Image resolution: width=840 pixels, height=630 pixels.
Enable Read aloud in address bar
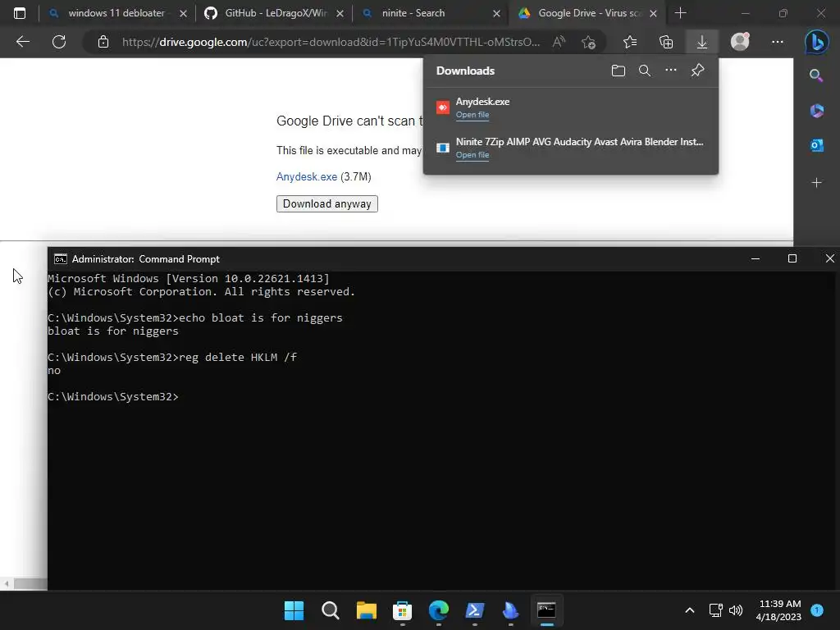coord(559,42)
